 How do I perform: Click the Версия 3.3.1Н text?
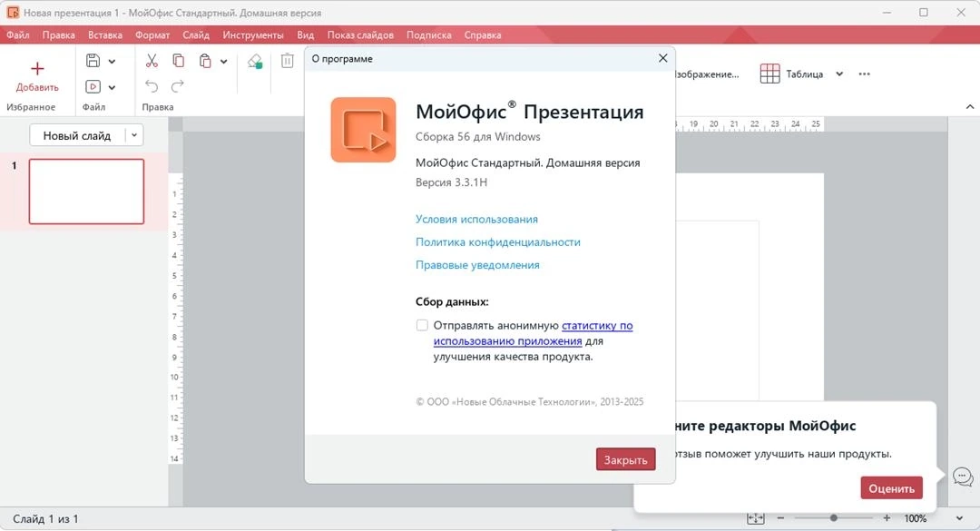click(x=451, y=182)
